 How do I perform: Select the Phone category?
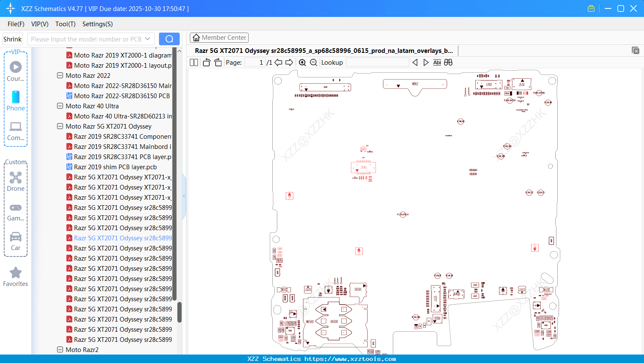point(16,101)
